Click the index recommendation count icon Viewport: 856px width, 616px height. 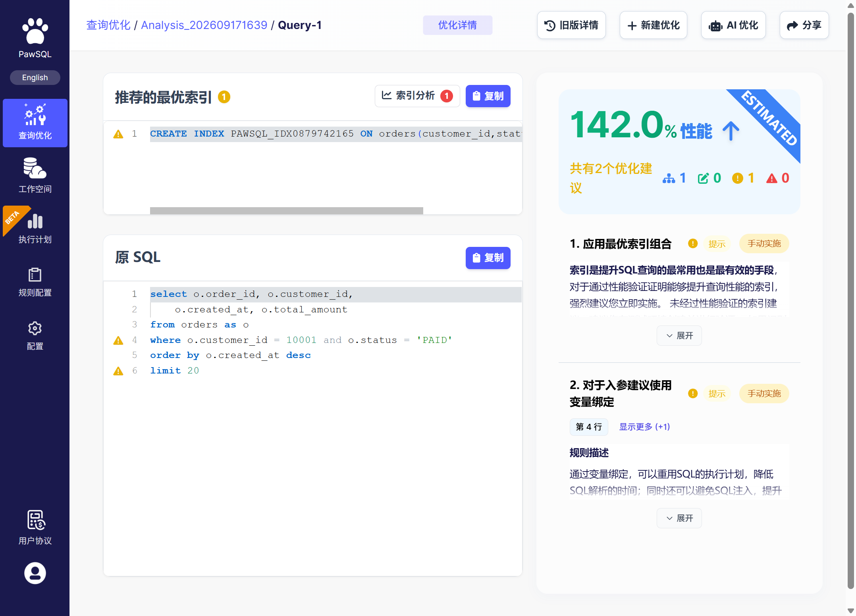click(x=669, y=178)
